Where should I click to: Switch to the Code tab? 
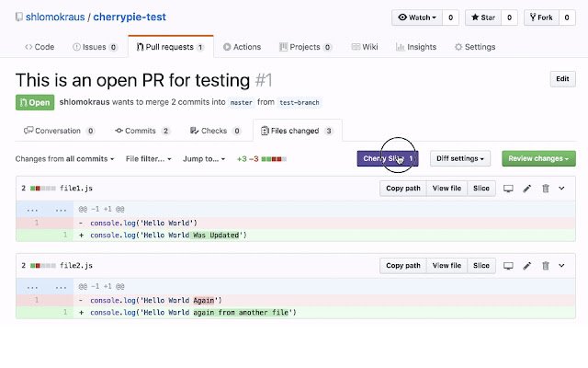tap(40, 47)
